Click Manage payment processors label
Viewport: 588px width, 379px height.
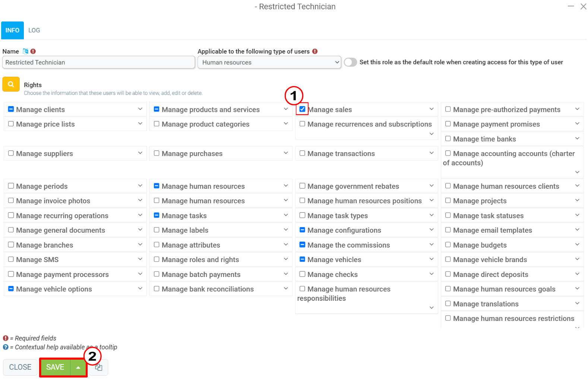(x=62, y=275)
